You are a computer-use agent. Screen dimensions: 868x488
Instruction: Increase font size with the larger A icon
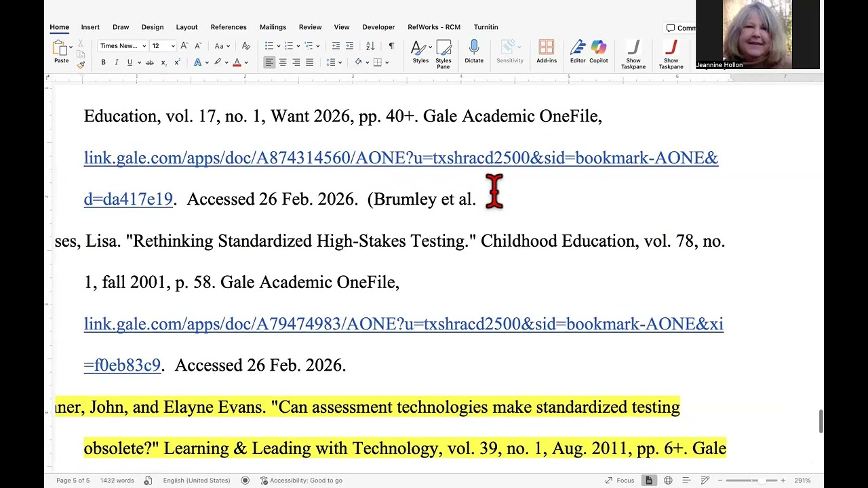[x=184, y=46]
